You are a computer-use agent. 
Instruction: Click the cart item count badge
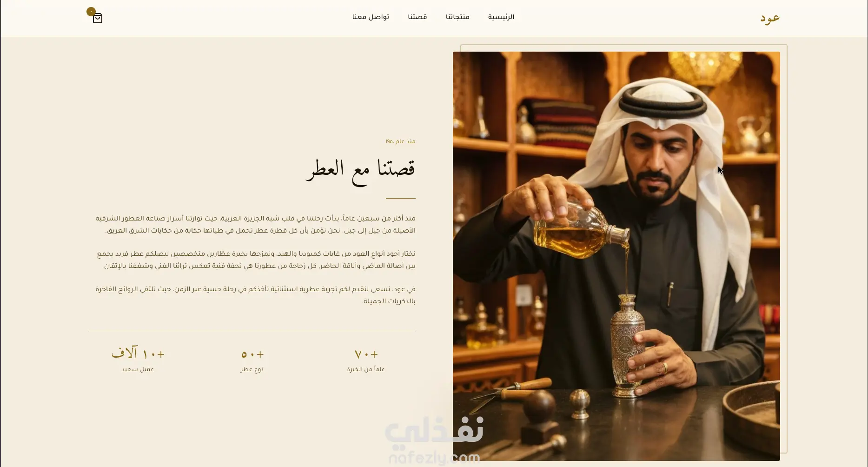coord(91,12)
